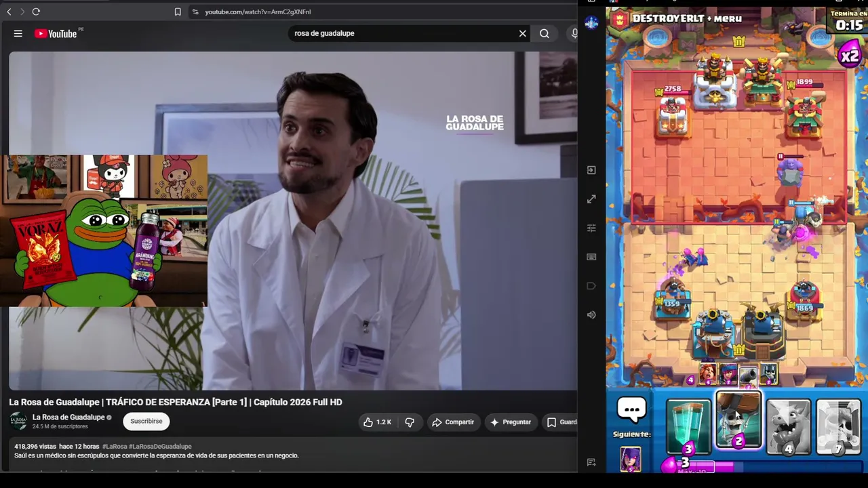Clear the YouTube search query

[522, 33]
